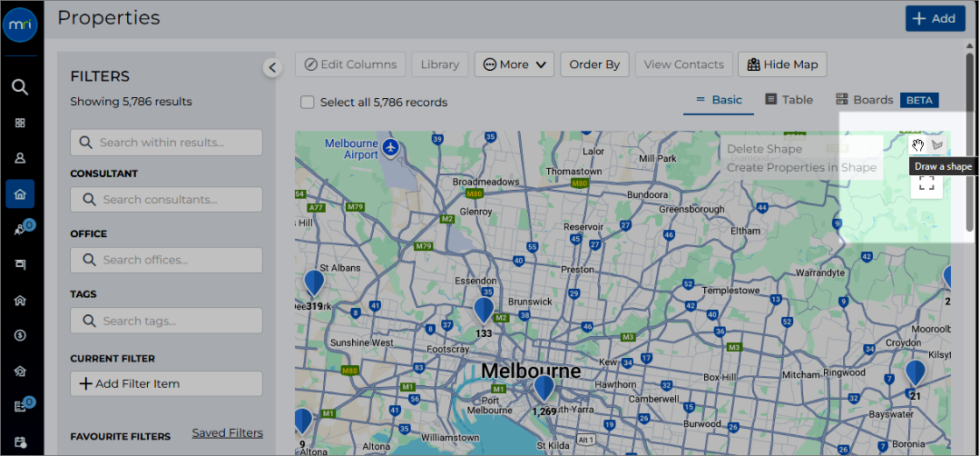980x456 pixels.
Task: Click Edit Columns button
Action: click(x=350, y=64)
